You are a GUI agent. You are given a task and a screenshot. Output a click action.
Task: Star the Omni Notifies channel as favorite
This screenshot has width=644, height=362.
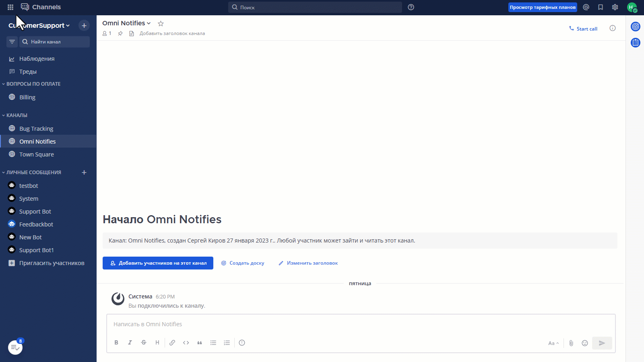coord(161,24)
